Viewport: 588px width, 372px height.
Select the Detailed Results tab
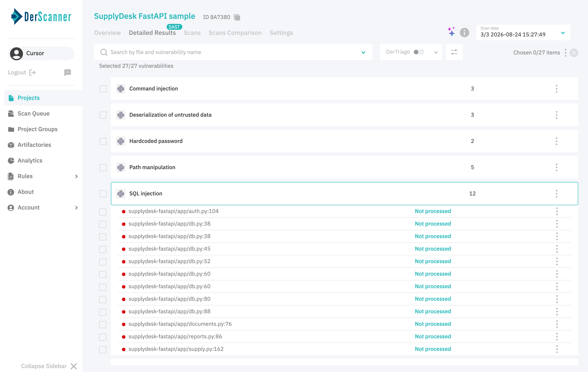(x=152, y=33)
